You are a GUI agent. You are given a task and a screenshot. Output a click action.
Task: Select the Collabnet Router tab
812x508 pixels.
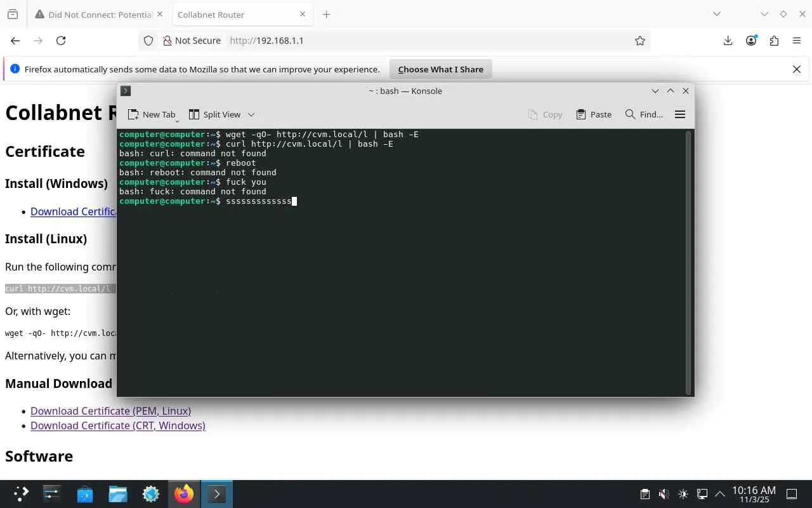pos(241,15)
